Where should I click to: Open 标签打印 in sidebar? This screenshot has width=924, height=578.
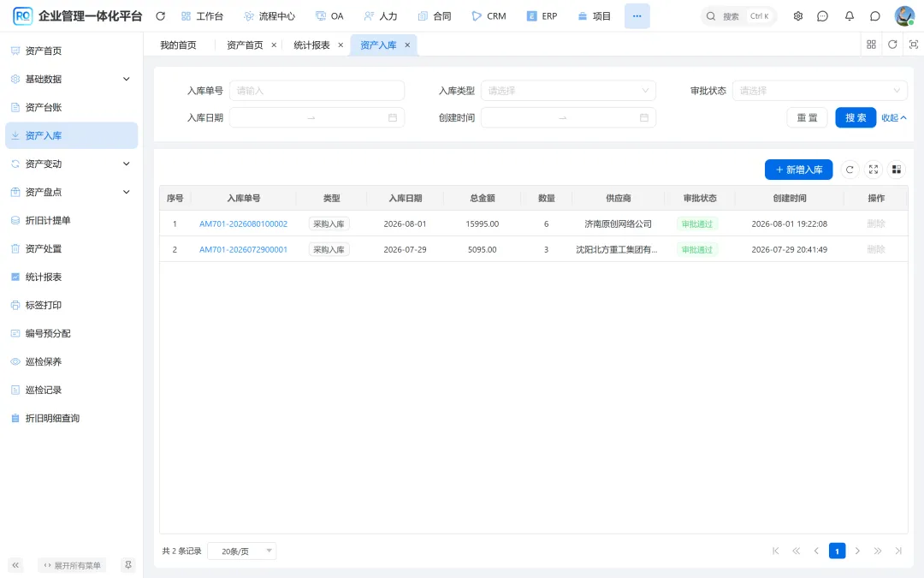(x=71, y=306)
